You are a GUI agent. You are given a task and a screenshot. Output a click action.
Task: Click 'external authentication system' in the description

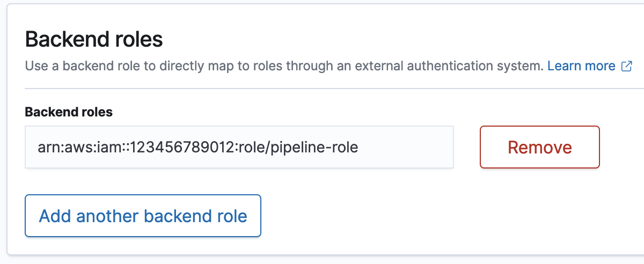[456, 67]
